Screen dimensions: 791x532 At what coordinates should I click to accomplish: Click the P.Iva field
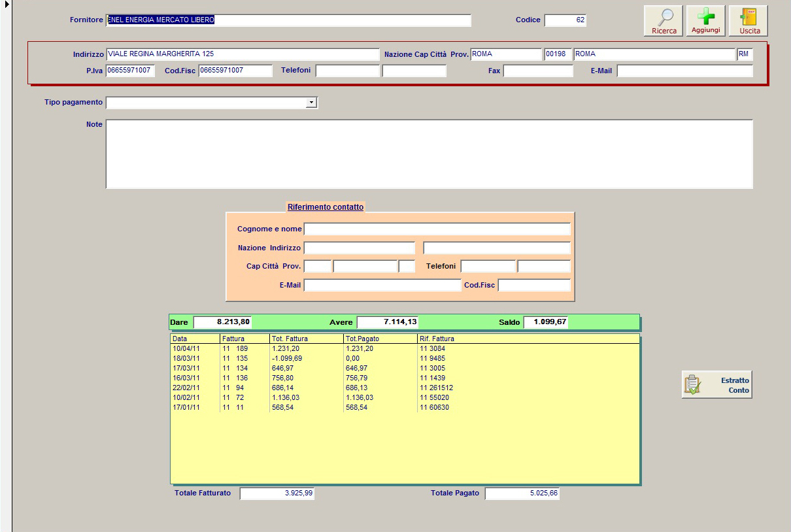pyautogui.click(x=130, y=71)
